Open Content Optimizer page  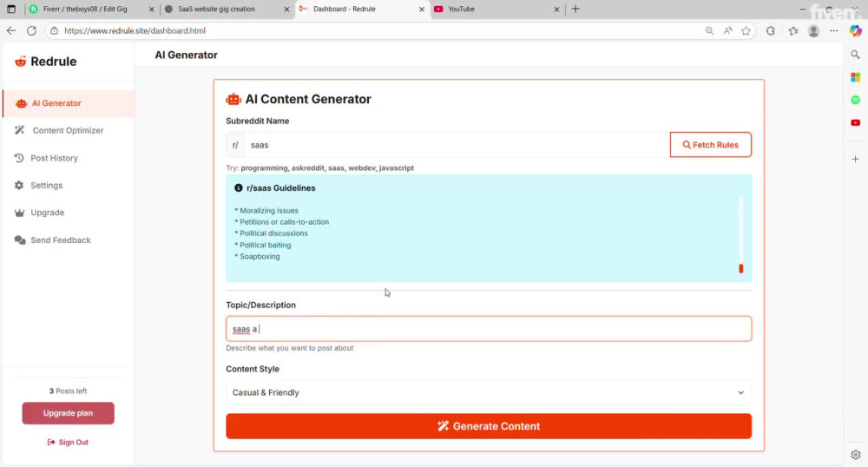tap(69, 130)
